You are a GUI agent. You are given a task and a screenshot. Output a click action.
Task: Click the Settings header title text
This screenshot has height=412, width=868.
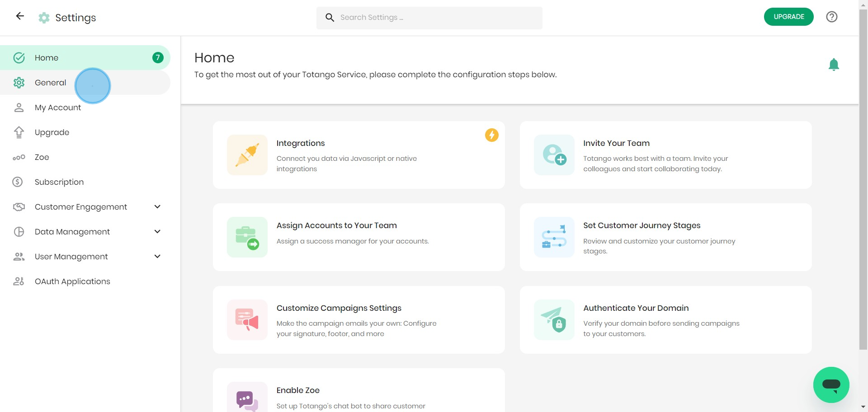tap(75, 18)
